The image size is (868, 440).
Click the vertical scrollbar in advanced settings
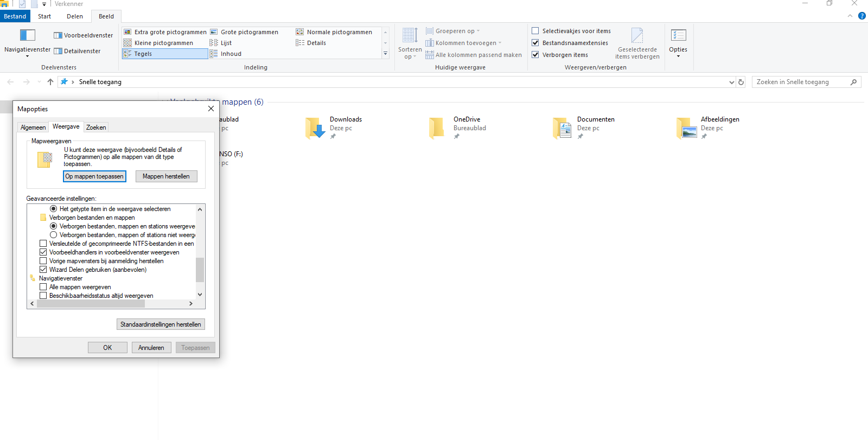click(200, 270)
